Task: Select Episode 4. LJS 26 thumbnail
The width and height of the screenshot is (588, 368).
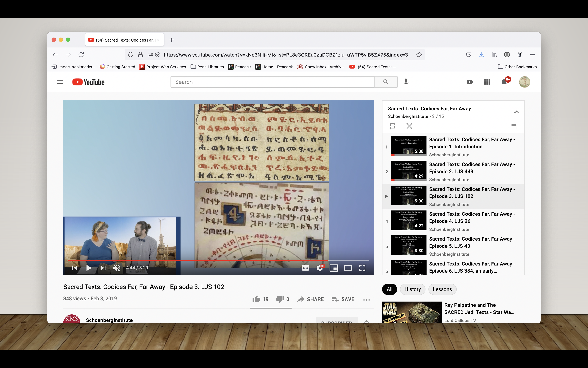Action: pos(409,220)
